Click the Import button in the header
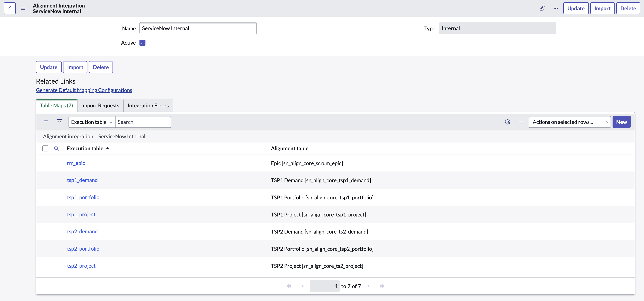 [x=602, y=8]
